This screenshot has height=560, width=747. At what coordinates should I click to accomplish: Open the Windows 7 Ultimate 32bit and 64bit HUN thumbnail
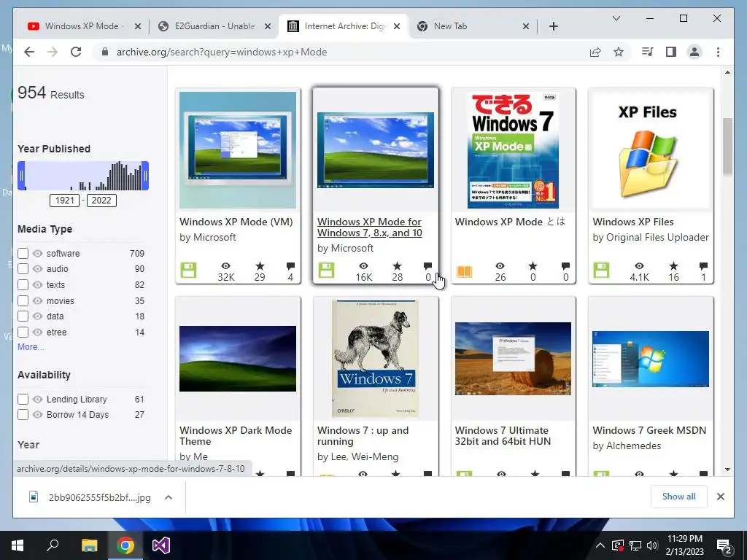(513, 359)
